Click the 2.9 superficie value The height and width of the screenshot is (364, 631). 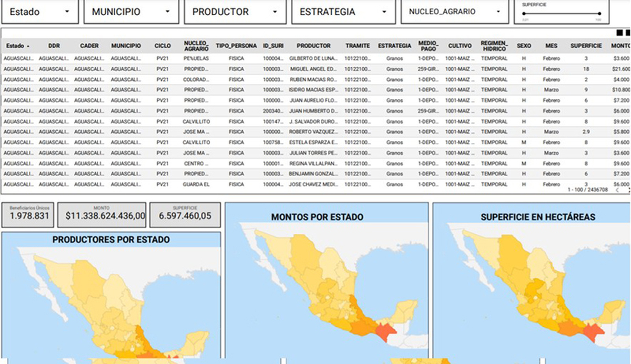pyautogui.click(x=586, y=132)
